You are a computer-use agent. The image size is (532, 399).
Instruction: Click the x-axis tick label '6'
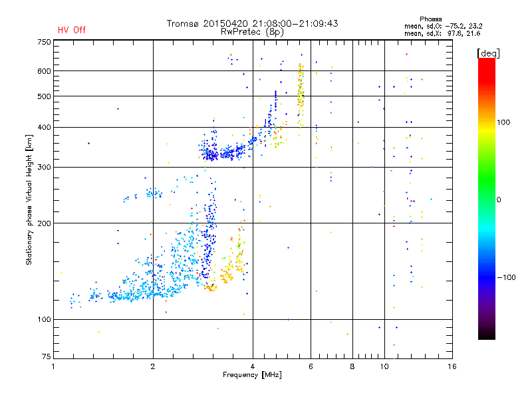tap(311, 366)
